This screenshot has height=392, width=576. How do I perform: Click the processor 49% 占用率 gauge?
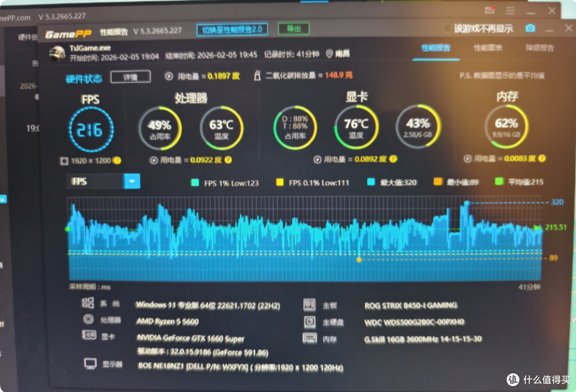160,129
